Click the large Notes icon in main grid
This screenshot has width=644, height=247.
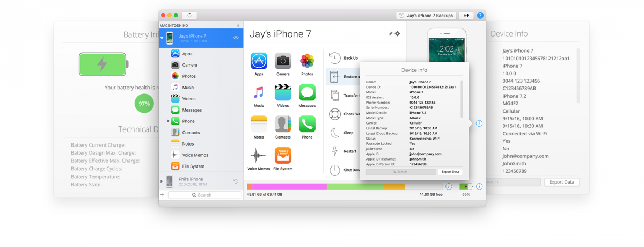pyautogui.click(x=259, y=124)
